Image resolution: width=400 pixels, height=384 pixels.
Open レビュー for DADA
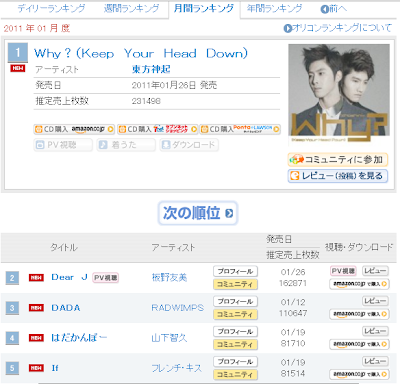375,301
